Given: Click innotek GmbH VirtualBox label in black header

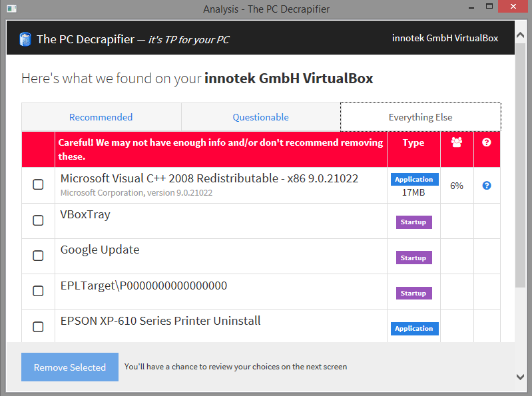Looking at the screenshot, I should tap(445, 38).
